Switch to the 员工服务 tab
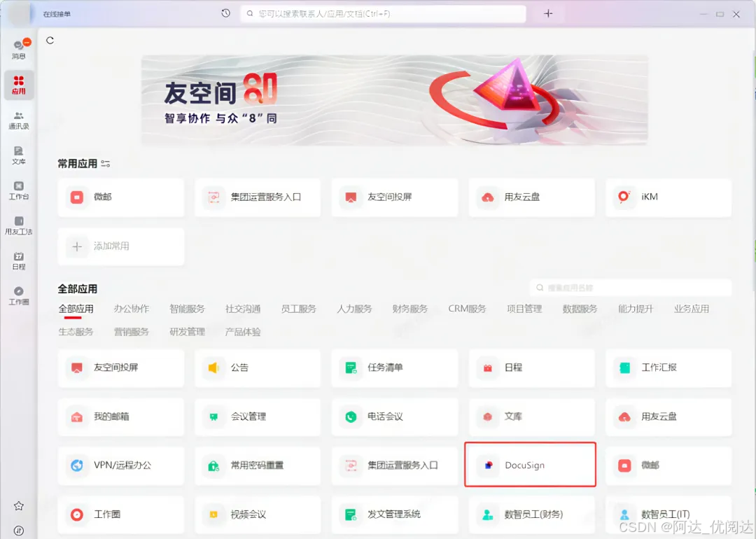Screen dimensions: 756x539 298,309
